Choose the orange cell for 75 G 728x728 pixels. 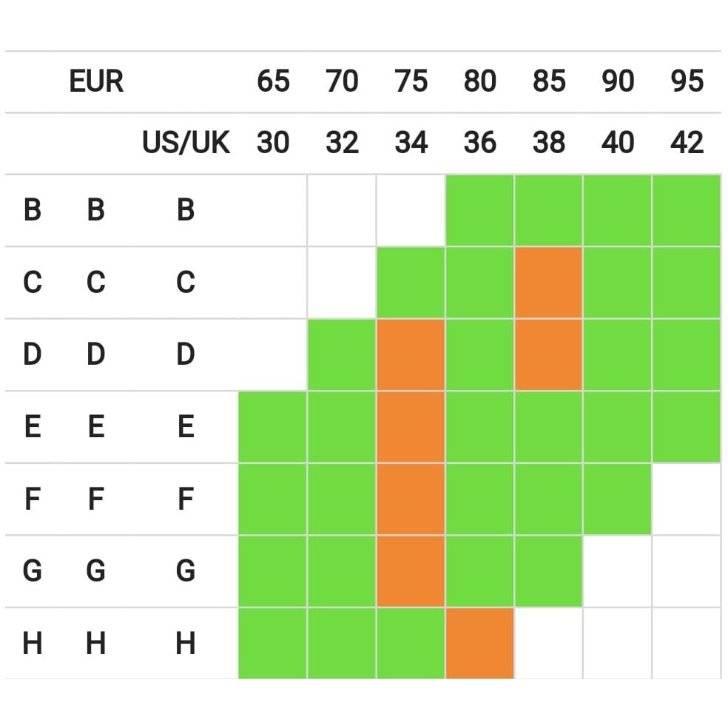(411, 571)
